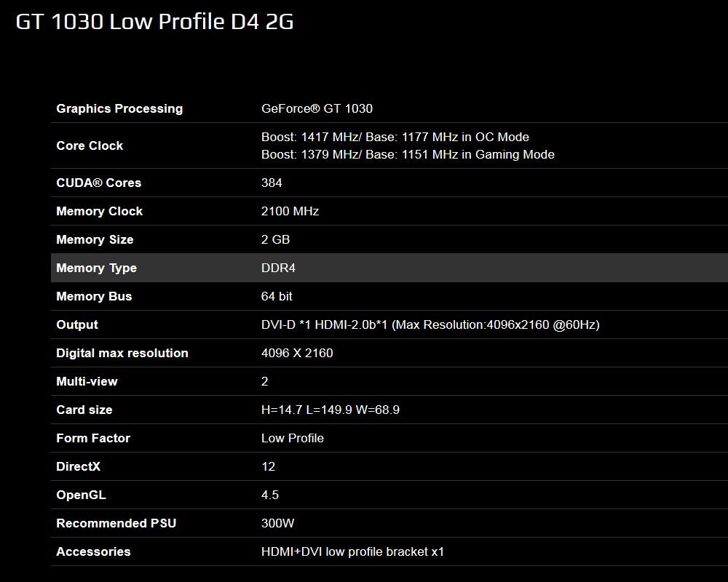Image resolution: width=728 pixels, height=582 pixels.
Task: Click the 2 GB value
Action: [x=275, y=239]
